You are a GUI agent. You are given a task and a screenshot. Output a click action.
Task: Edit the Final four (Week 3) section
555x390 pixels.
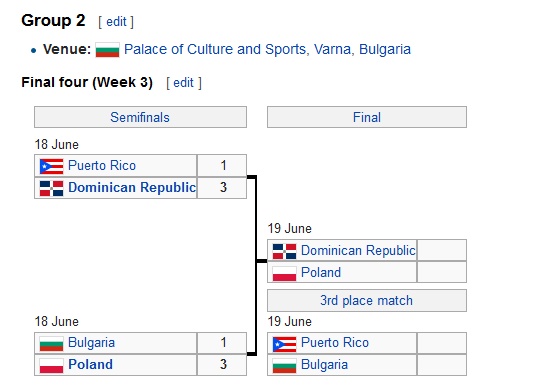click(183, 83)
